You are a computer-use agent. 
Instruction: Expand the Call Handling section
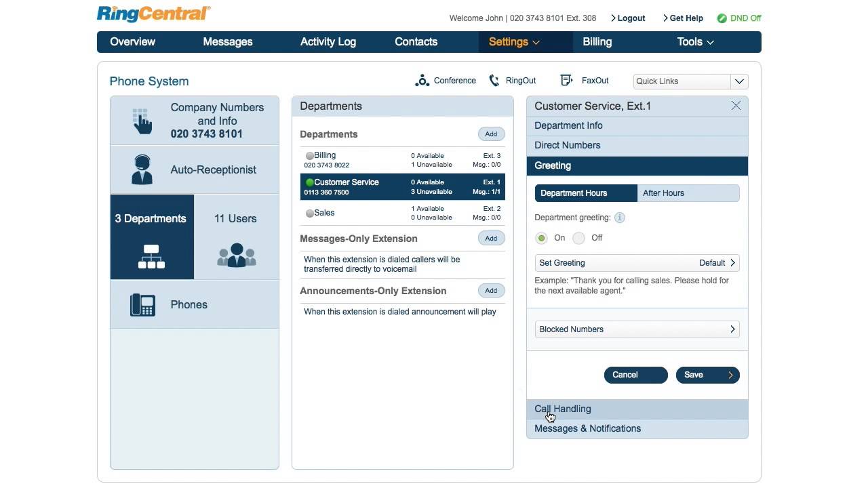coord(562,409)
